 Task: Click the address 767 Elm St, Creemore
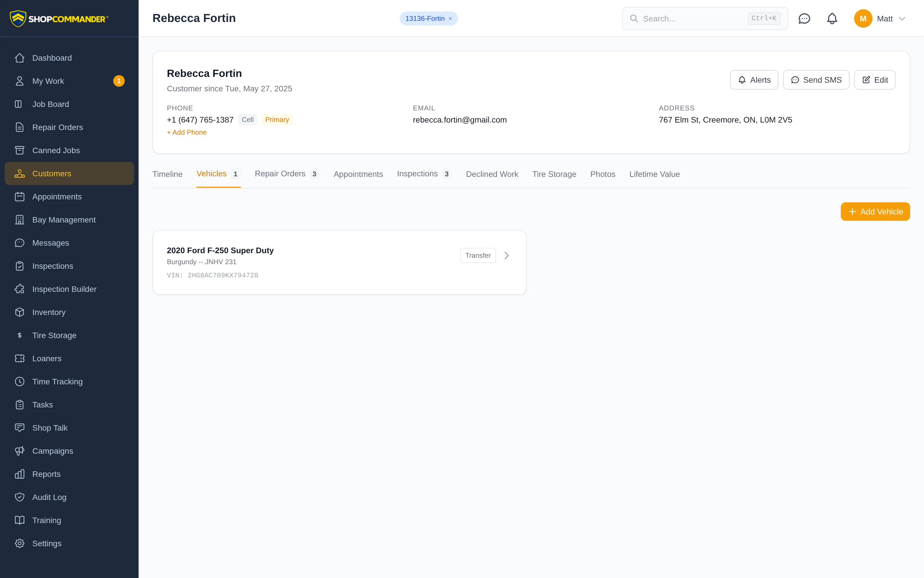tap(725, 120)
